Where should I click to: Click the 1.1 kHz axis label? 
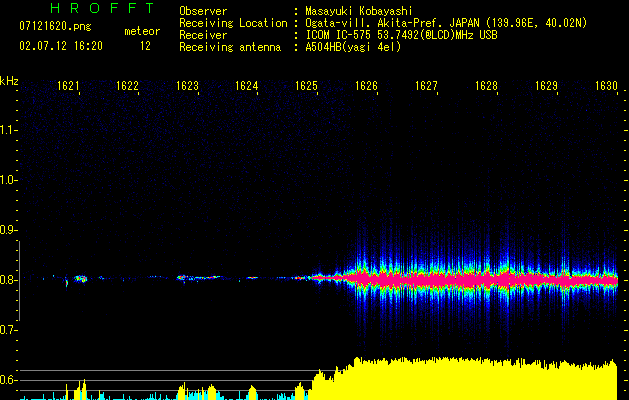(x=8, y=130)
